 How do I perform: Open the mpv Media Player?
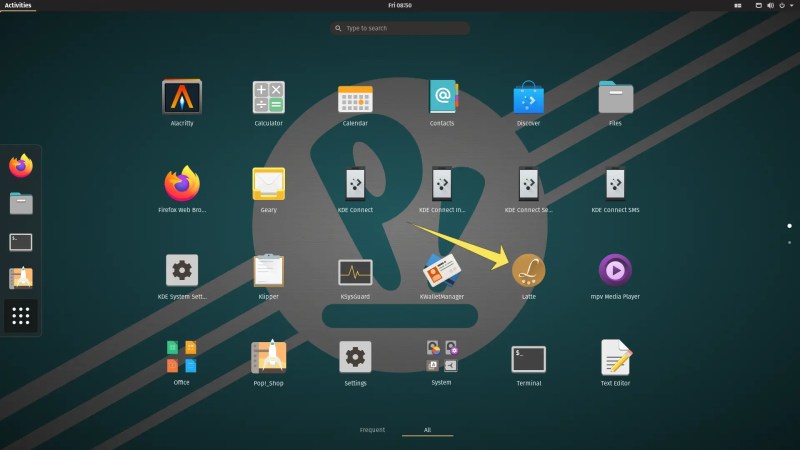(x=614, y=270)
